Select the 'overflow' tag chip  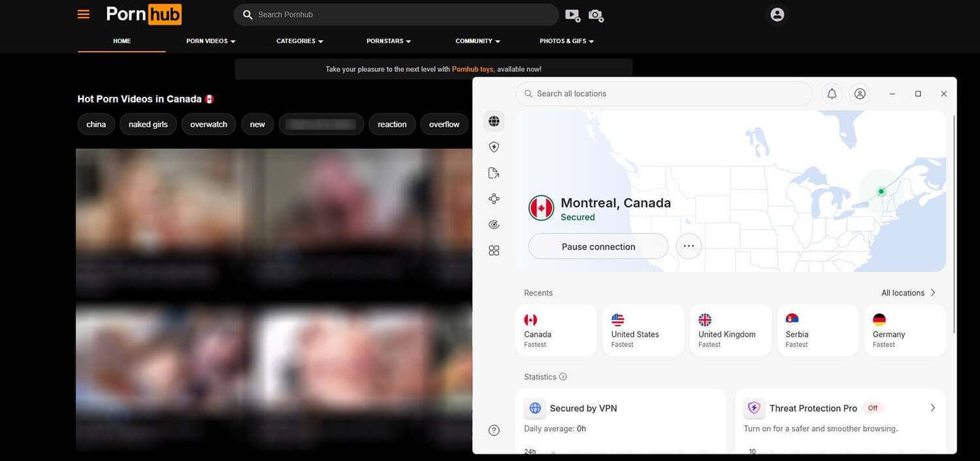[x=444, y=124]
